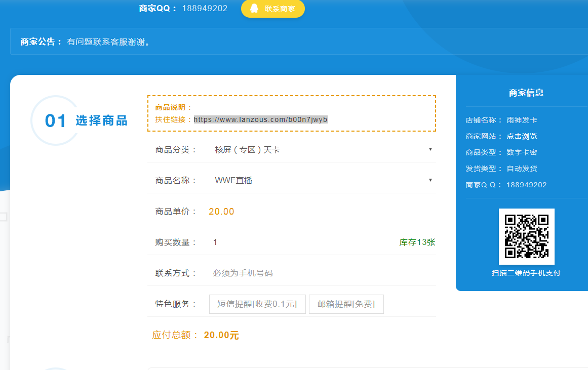Click the 购买数量 quantity input field
This screenshot has width=588, height=370.
pos(300,242)
